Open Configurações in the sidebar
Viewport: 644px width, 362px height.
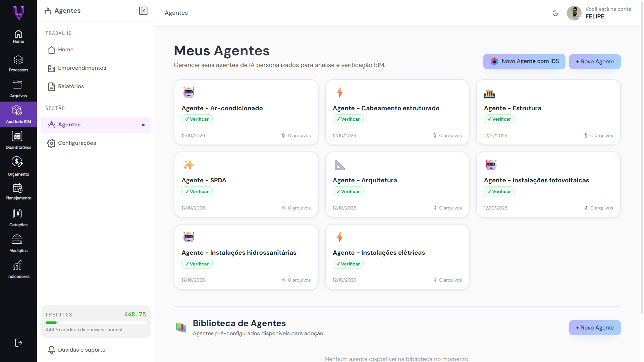[x=96, y=143]
